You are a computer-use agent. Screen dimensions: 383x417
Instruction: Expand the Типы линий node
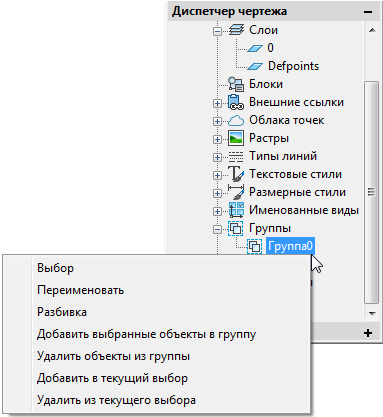point(217,157)
